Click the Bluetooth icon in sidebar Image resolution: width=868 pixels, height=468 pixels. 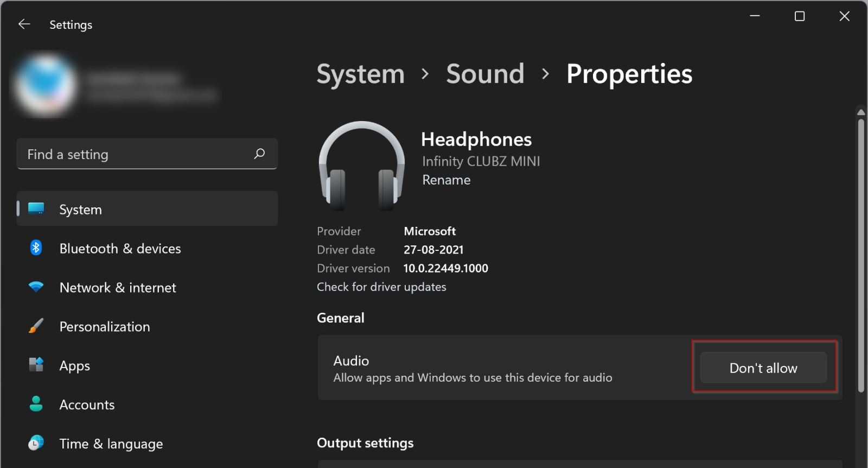coord(36,248)
